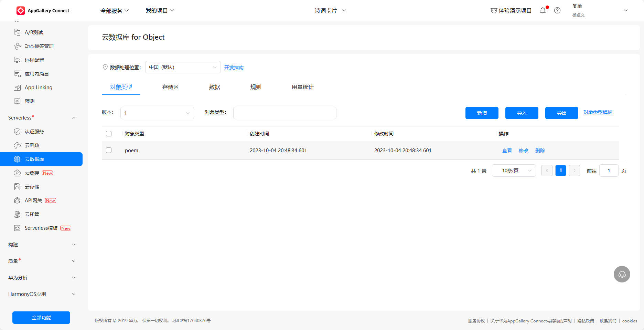This screenshot has height=330, width=644.
Task: Click the 云托管 globe icon
Action: point(17,214)
